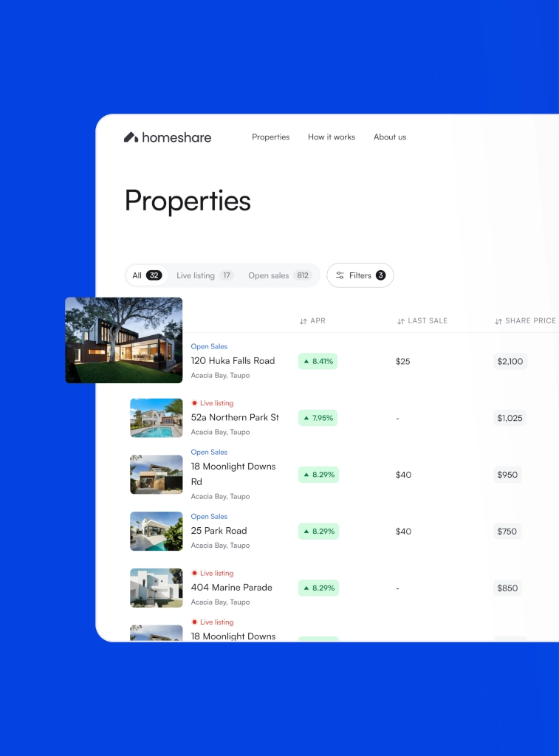This screenshot has height=756, width=559.
Task: Click the red live dot on 52a Northern Park St
Action: coord(194,403)
